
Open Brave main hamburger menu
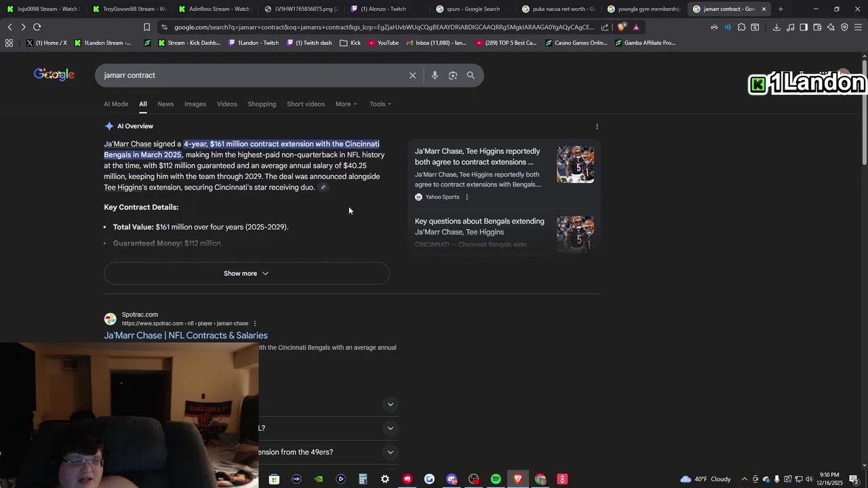coord(858,27)
